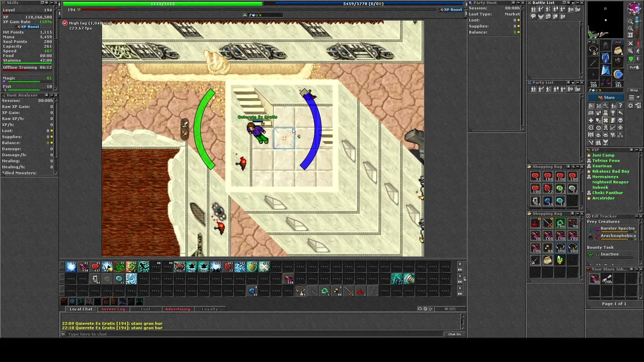This screenshot has width=644, height=362.
Task: Click the minimap display
Action: coord(606,20)
